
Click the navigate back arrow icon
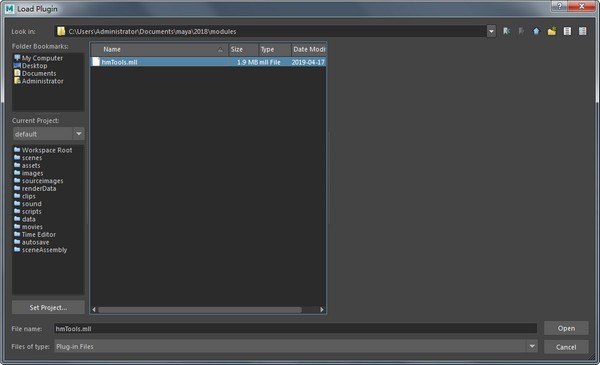click(506, 31)
